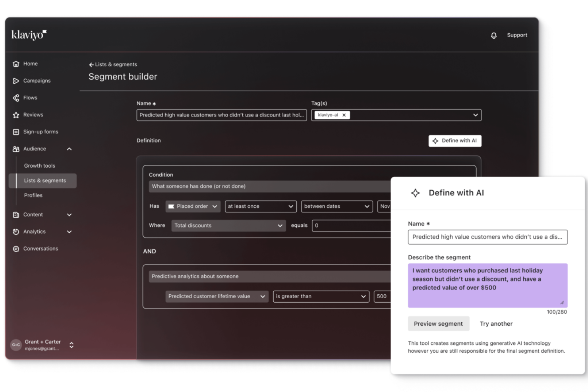Viewport: 588px width, 392px height.
Task: Select the Conversations icon
Action: (x=16, y=249)
